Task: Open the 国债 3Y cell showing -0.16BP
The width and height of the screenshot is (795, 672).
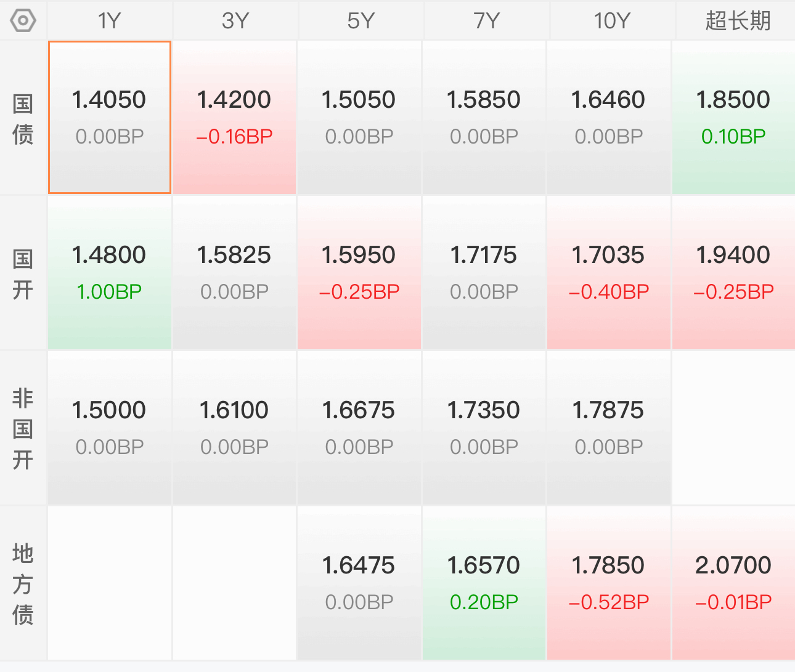Action: point(234,117)
